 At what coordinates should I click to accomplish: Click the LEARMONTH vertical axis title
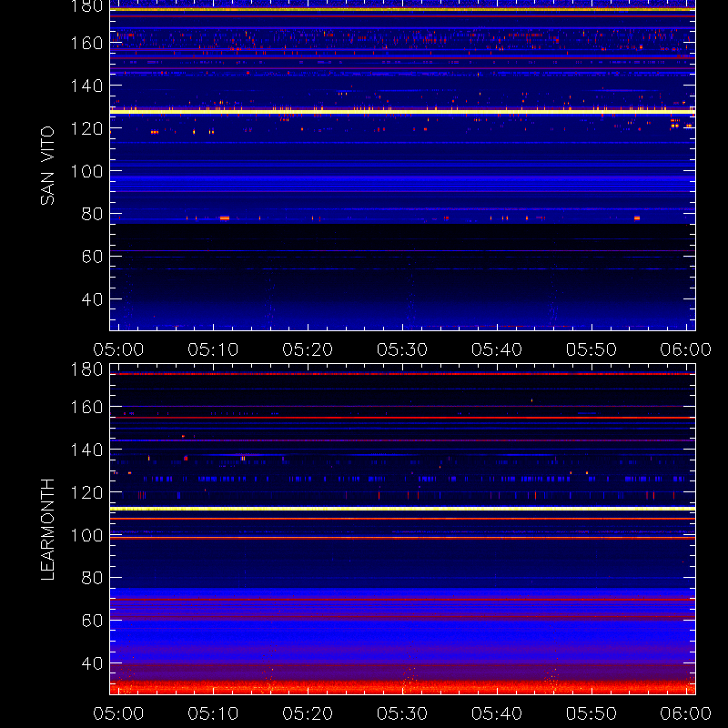(47, 530)
